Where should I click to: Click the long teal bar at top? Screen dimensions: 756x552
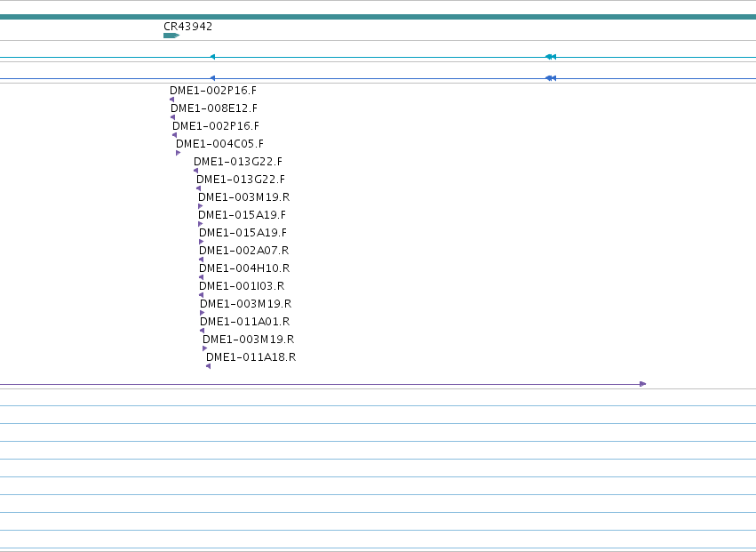378,17
